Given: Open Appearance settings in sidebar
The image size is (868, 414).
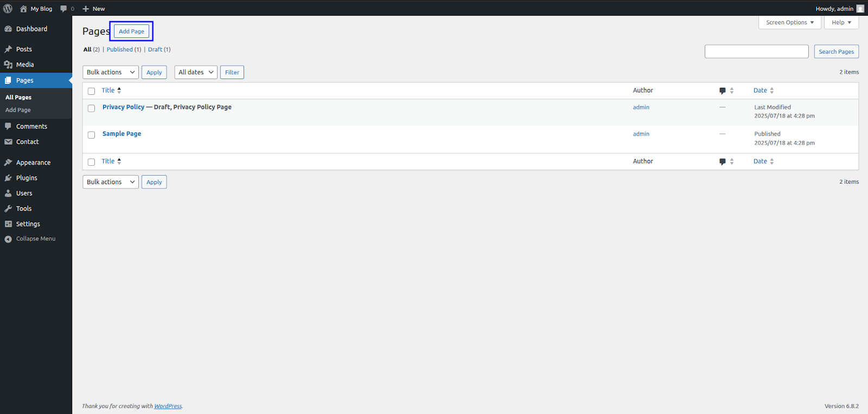Looking at the screenshot, I should [33, 163].
